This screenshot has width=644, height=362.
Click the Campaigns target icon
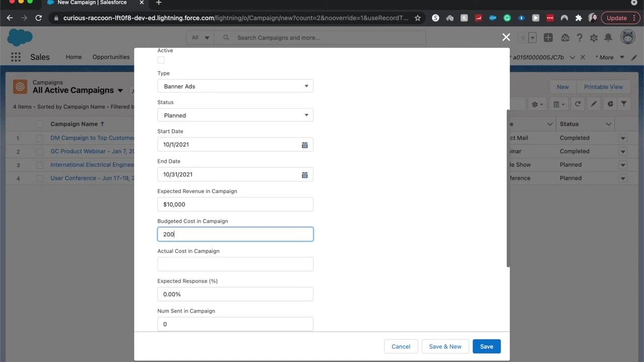coord(20,86)
